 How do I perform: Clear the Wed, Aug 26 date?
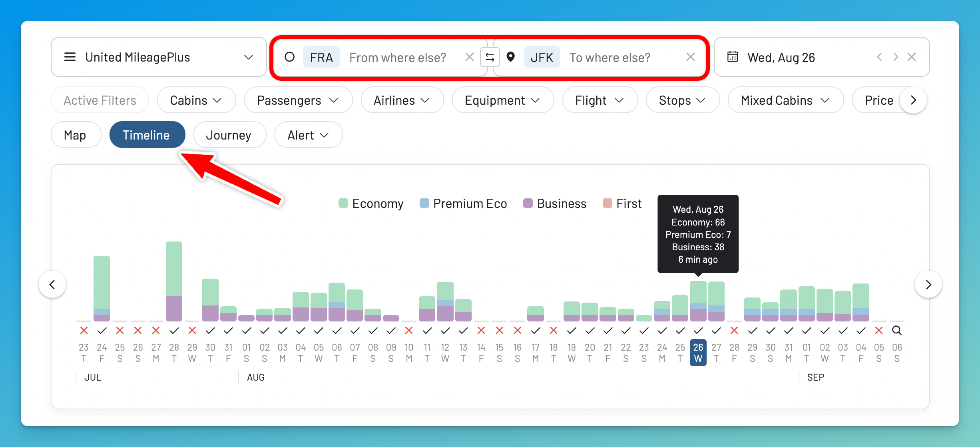(x=912, y=57)
